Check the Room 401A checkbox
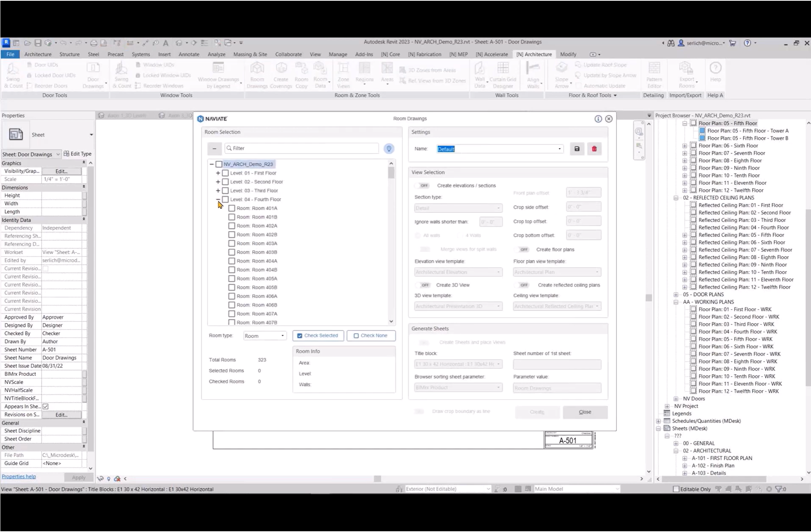The width and height of the screenshot is (811, 532). coord(231,208)
